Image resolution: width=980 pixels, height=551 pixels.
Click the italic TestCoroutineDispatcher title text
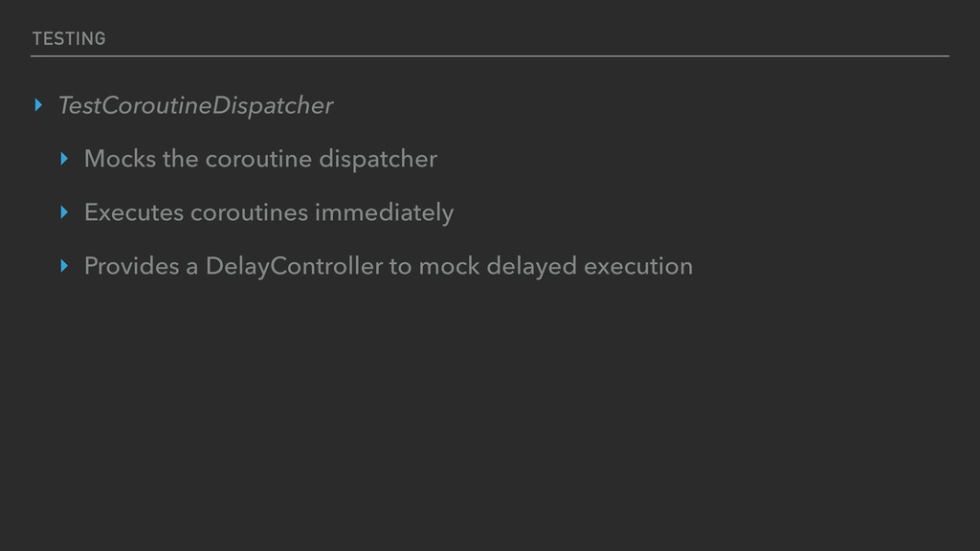[195, 105]
